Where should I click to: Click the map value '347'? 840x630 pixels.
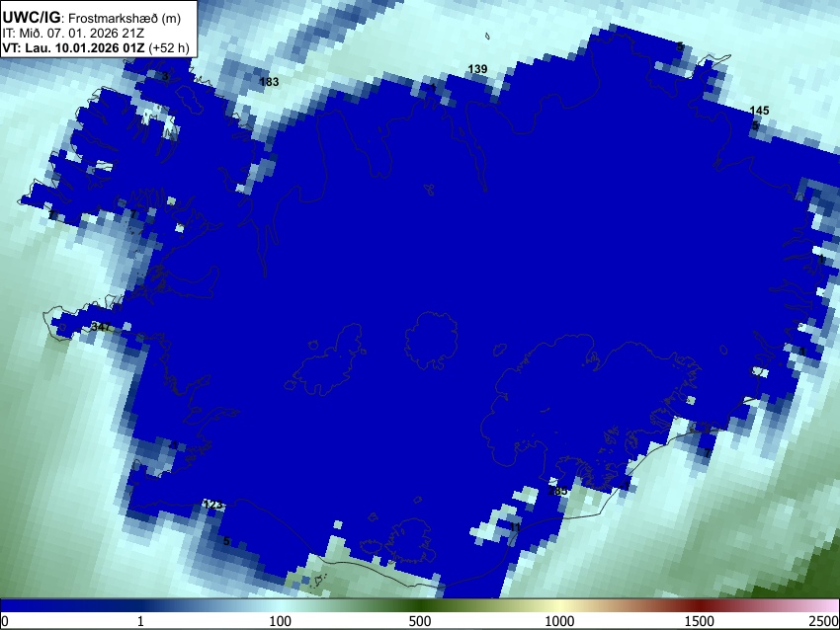click(101, 327)
